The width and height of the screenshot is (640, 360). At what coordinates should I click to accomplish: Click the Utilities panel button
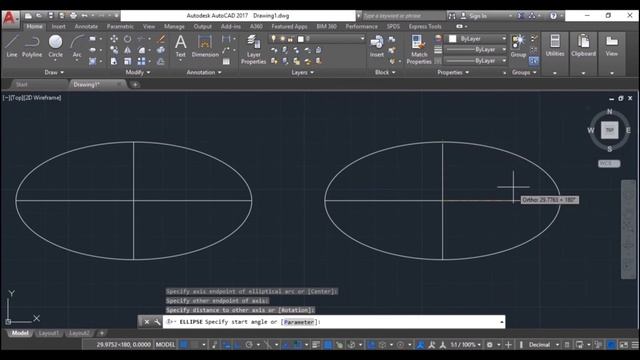point(555,46)
